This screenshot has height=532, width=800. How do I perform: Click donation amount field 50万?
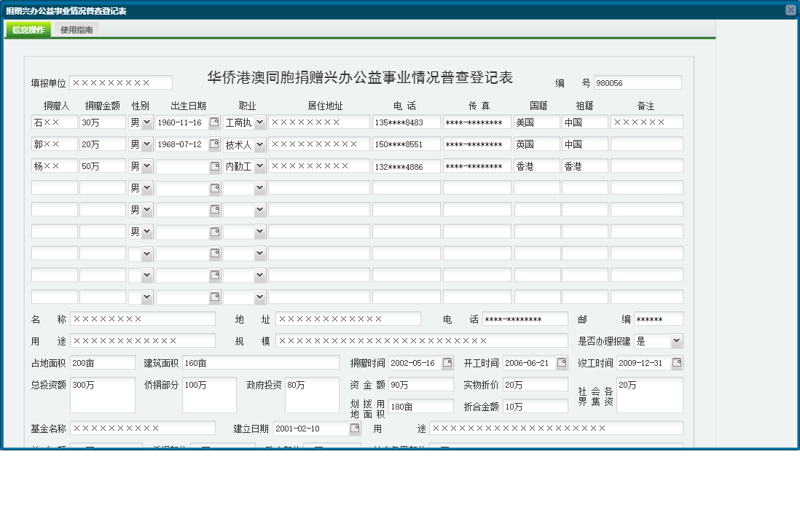pyautogui.click(x=103, y=166)
